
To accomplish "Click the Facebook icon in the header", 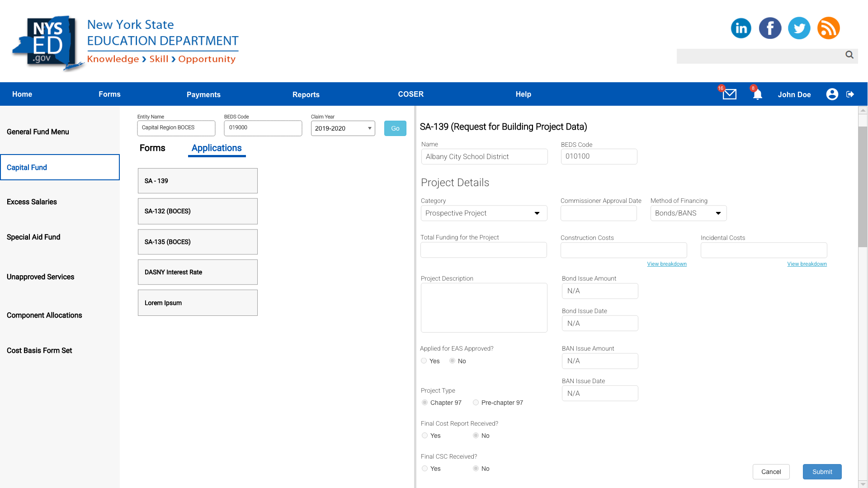I will point(770,28).
